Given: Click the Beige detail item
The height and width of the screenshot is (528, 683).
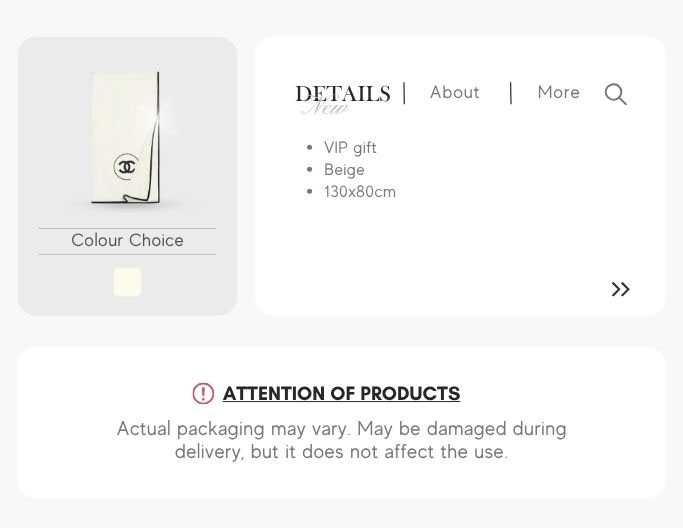Looking at the screenshot, I should [x=344, y=169].
